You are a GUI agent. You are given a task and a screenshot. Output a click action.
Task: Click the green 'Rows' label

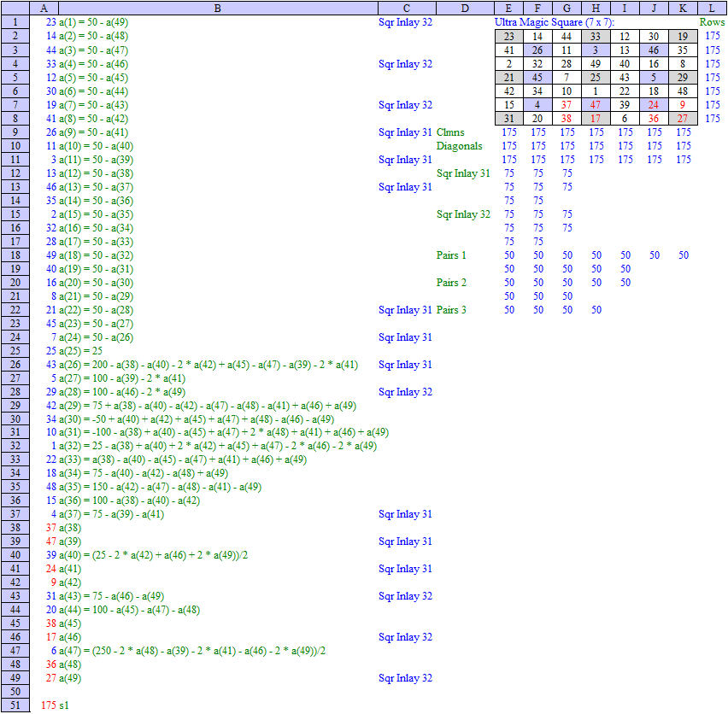tap(713, 22)
